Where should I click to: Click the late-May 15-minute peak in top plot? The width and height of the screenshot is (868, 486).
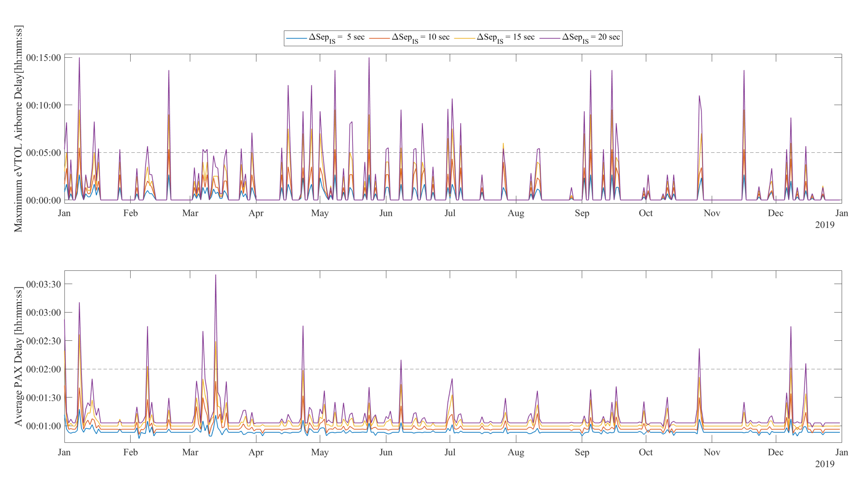pos(369,58)
